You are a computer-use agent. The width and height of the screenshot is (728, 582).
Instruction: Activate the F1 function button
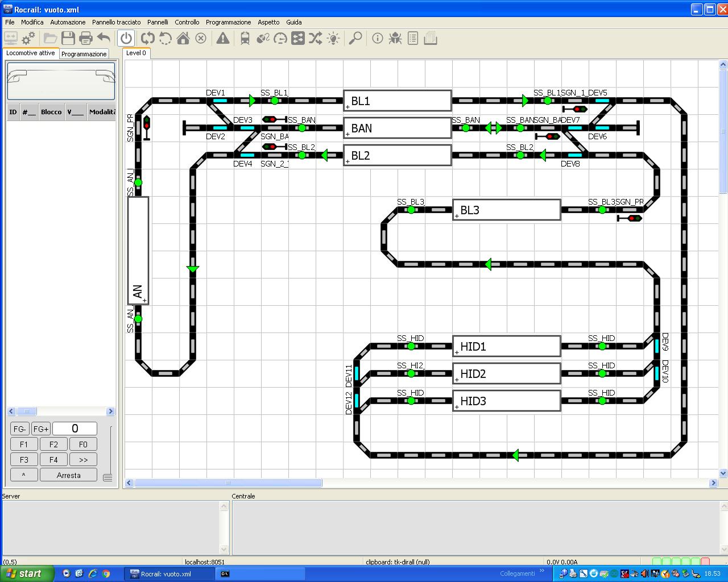pos(24,444)
